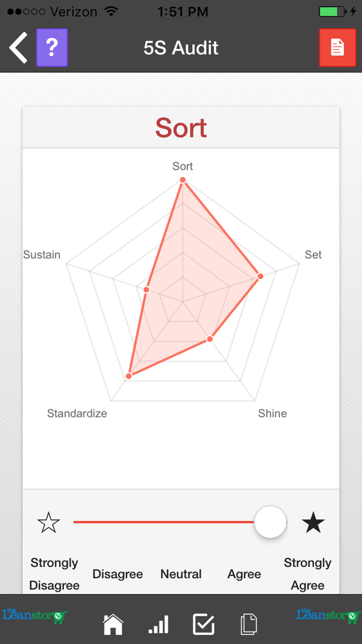The image size is (362, 644).
Task: Open the red document report button
Action: [x=337, y=48]
